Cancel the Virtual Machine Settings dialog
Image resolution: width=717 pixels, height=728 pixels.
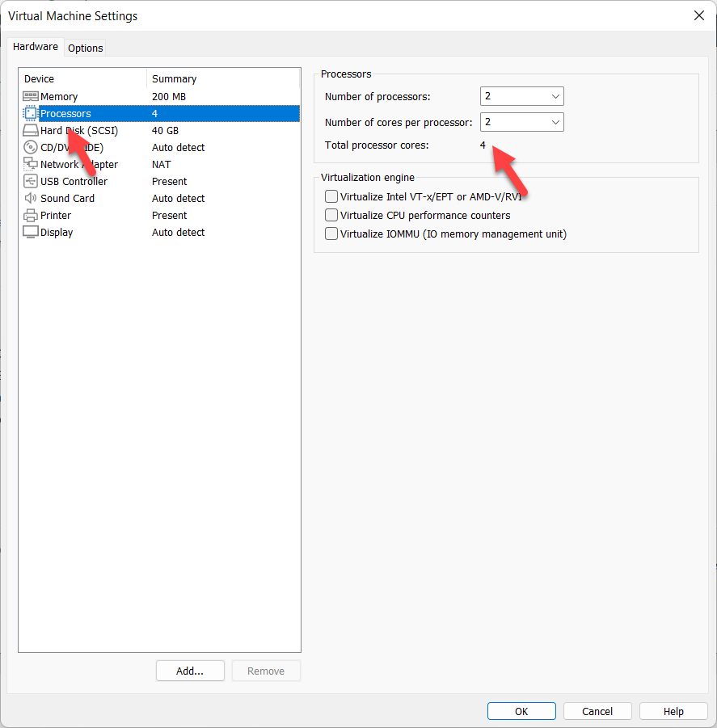pos(597,711)
